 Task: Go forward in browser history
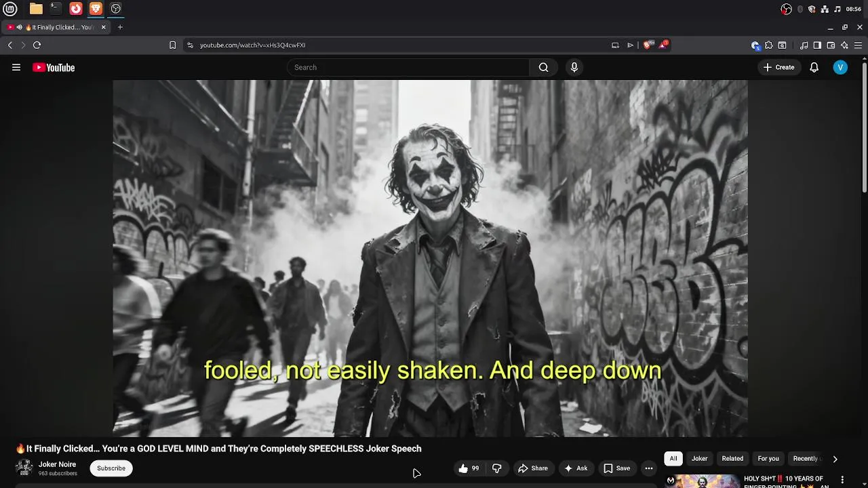click(x=23, y=45)
